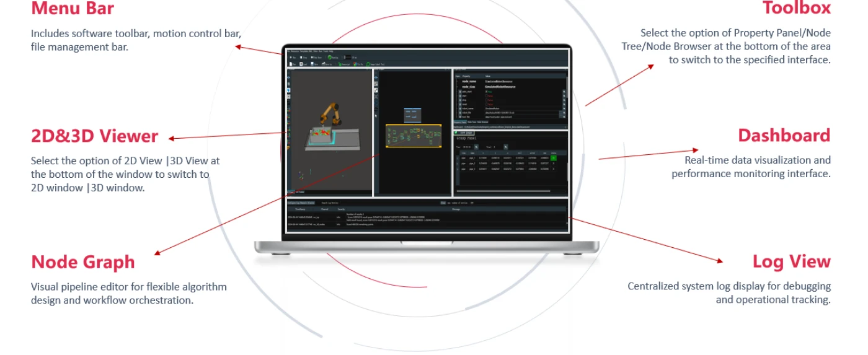868x355 pixels.
Task: Click the 'Toolbox' heading
Action: [796, 7]
